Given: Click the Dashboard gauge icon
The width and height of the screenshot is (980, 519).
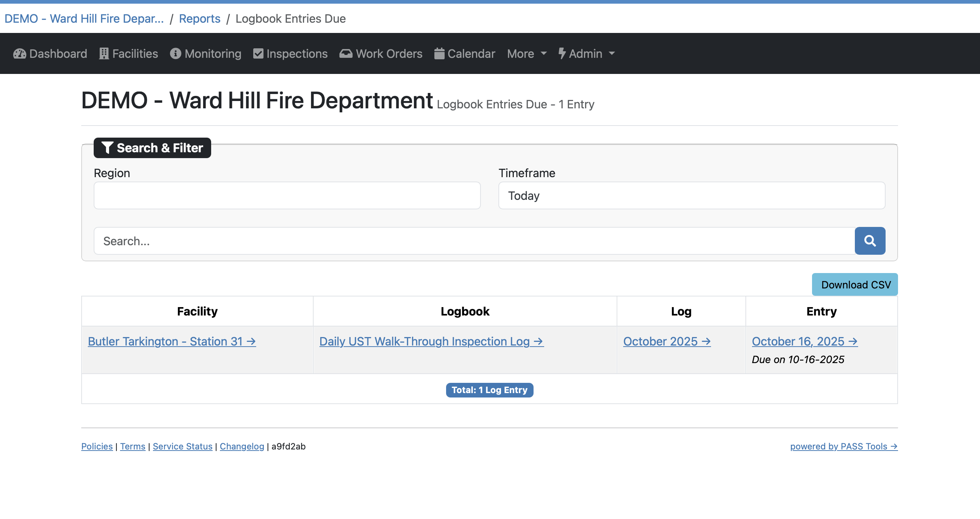Looking at the screenshot, I should pyautogui.click(x=19, y=54).
